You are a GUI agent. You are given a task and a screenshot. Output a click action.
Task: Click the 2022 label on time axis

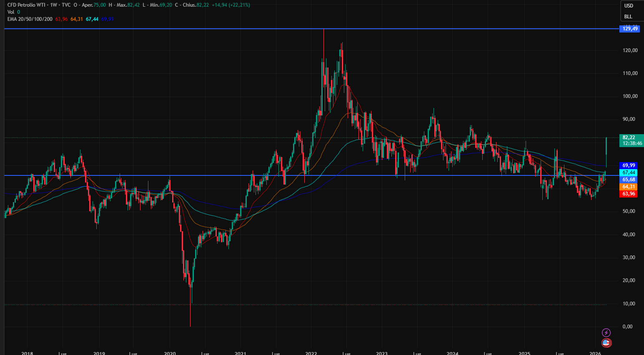click(x=311, y=353)
